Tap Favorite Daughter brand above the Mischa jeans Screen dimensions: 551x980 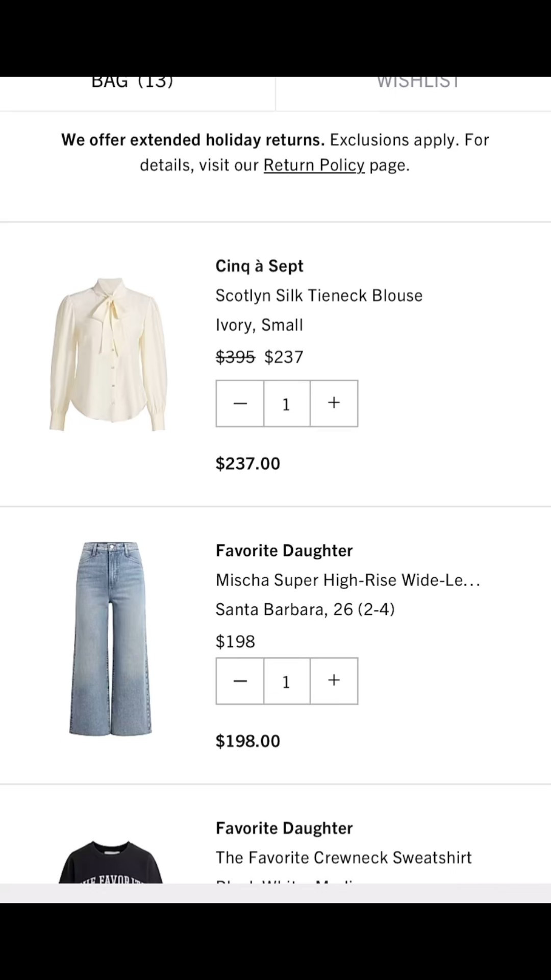284,550
